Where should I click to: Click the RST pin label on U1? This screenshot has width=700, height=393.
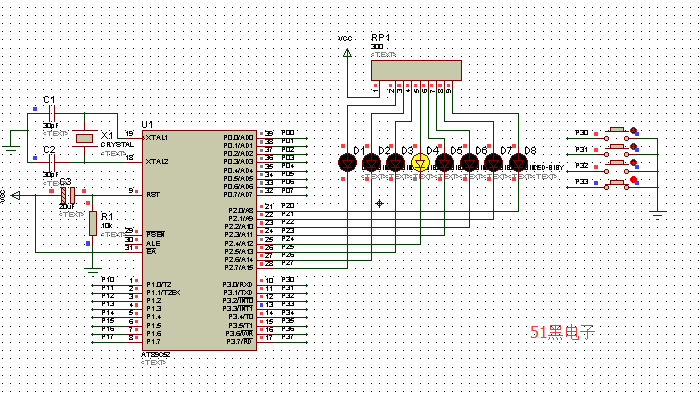[x=153, y=195]
